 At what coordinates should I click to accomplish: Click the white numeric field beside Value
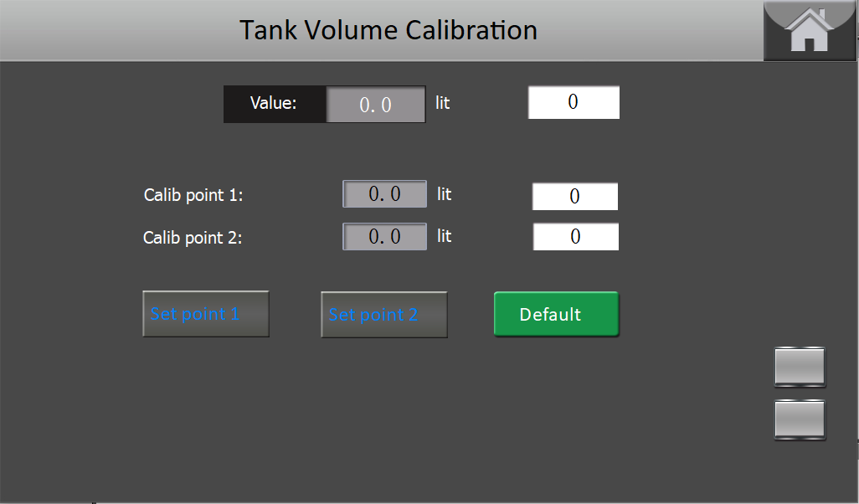click(x=574, y=102)
